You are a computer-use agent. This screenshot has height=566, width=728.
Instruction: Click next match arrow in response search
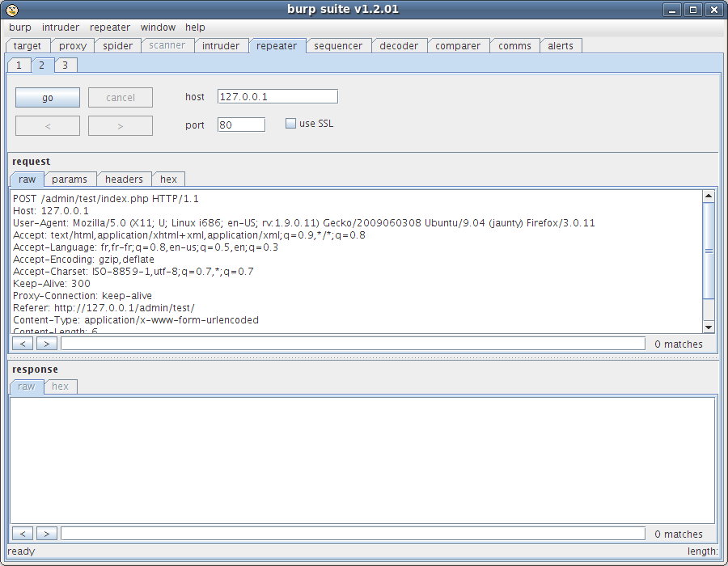(47, 534)
